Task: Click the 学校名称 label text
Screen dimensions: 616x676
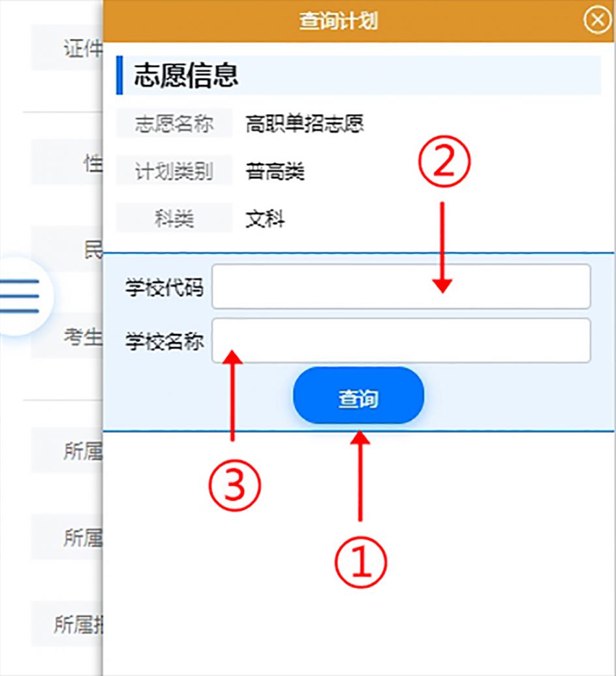Action: pyautogui.click(x=164, y=342)
